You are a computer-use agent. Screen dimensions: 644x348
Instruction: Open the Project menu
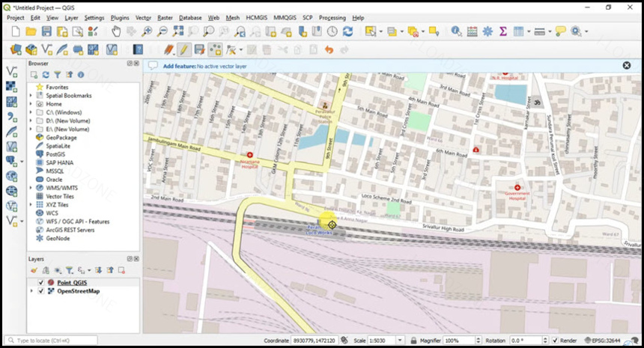pos(16,18)
